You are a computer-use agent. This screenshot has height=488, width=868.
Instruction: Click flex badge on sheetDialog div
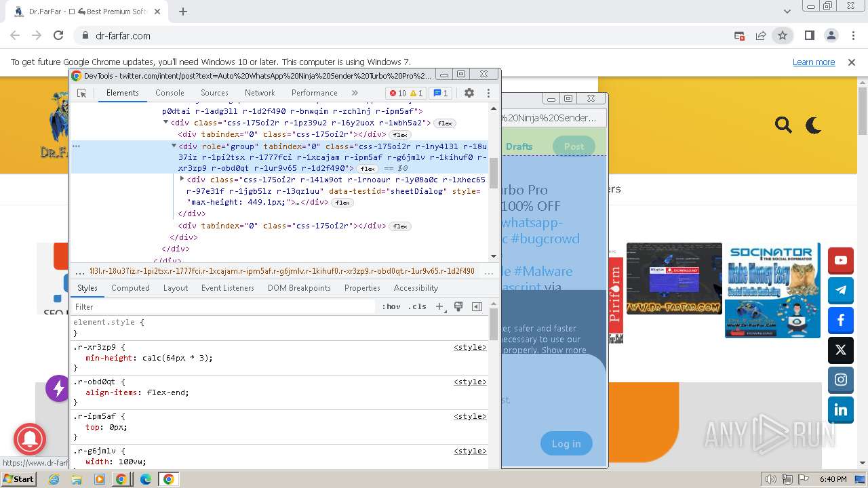342,203
